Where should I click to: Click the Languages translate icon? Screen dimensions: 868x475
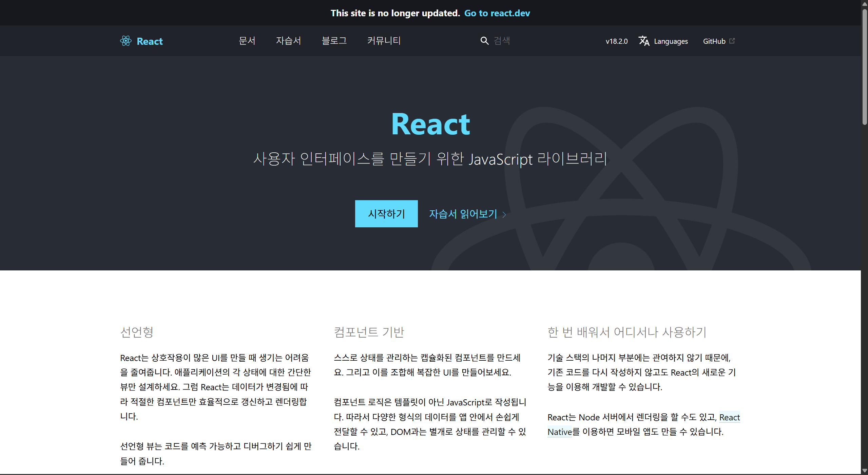point(644,41)
